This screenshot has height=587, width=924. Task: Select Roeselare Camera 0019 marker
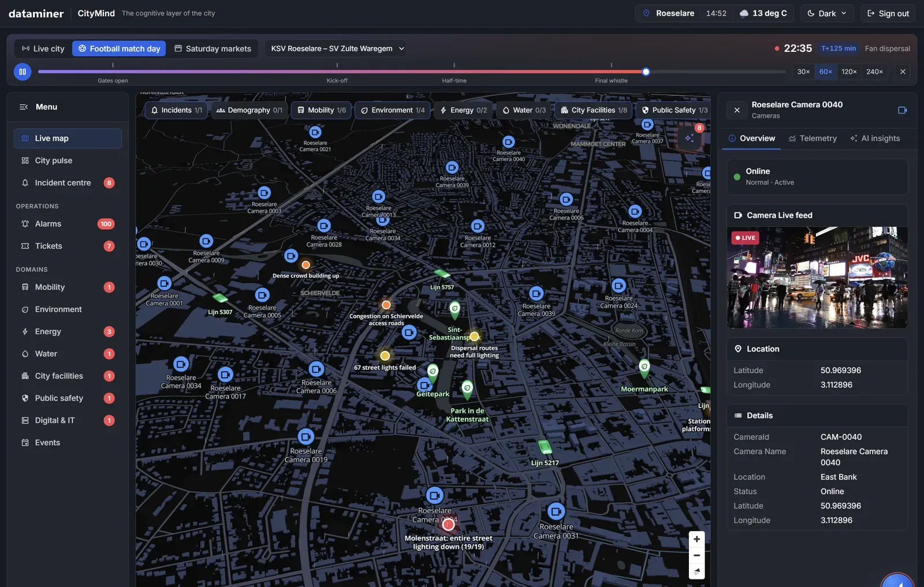(x=306, y=437)
